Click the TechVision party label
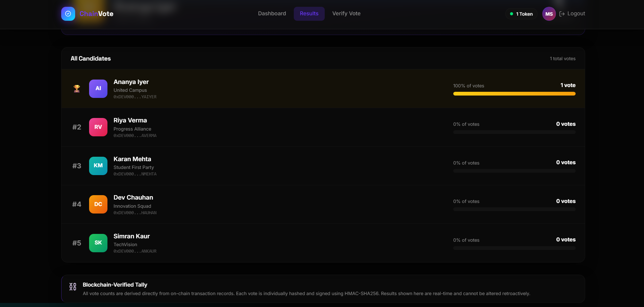 tap(125, 244)
